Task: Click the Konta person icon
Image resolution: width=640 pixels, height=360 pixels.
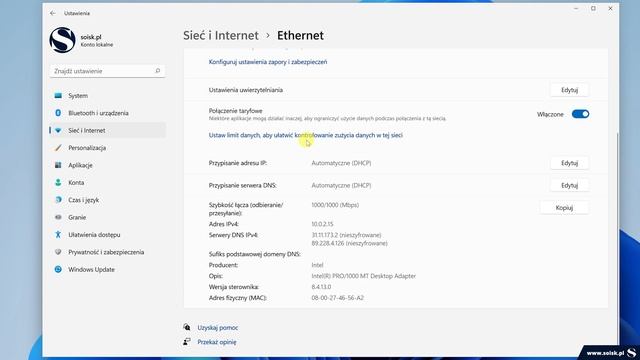Action: (58, 182)
